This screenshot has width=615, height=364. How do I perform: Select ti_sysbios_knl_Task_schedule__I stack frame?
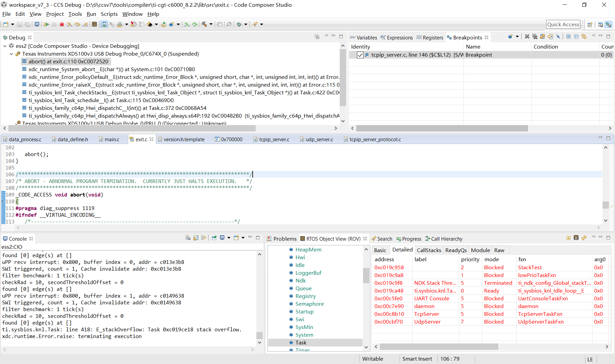[x=101, y=100]
